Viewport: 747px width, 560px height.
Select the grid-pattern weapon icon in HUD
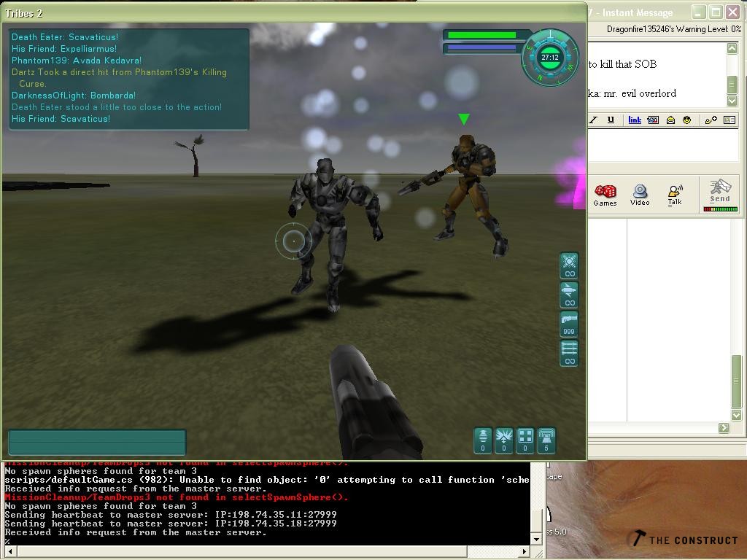pos(569,354)
